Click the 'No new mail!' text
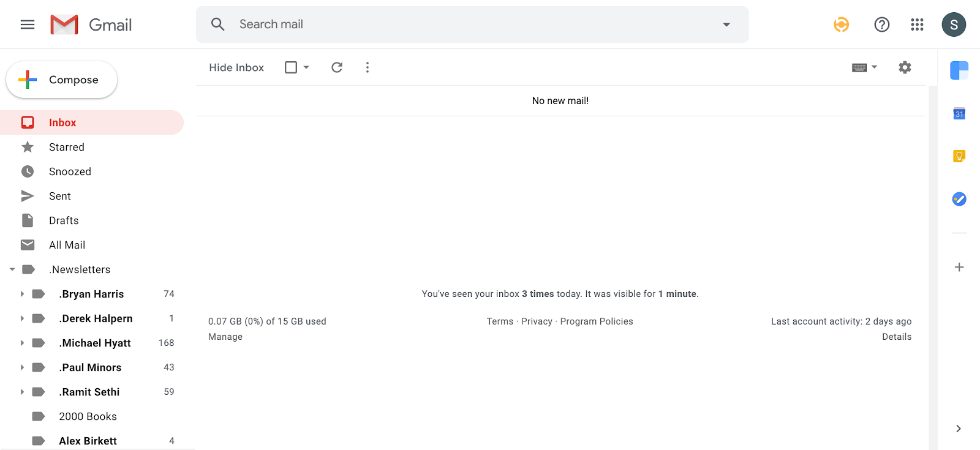Viewport: 980px width, 450px height. pos(560,101)
